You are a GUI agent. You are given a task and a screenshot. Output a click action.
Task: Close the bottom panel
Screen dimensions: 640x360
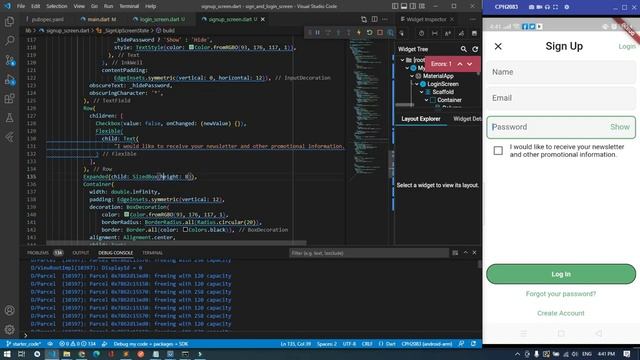(474, 253)
